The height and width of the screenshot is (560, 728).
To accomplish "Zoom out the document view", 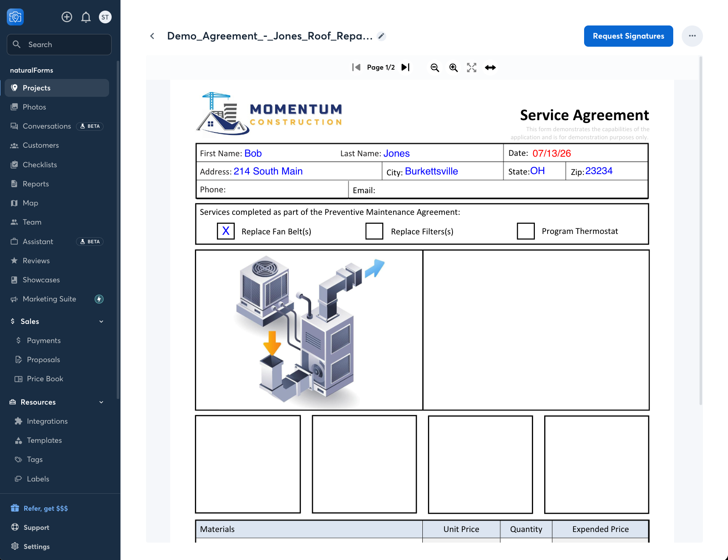I will [x=435, y=68].
